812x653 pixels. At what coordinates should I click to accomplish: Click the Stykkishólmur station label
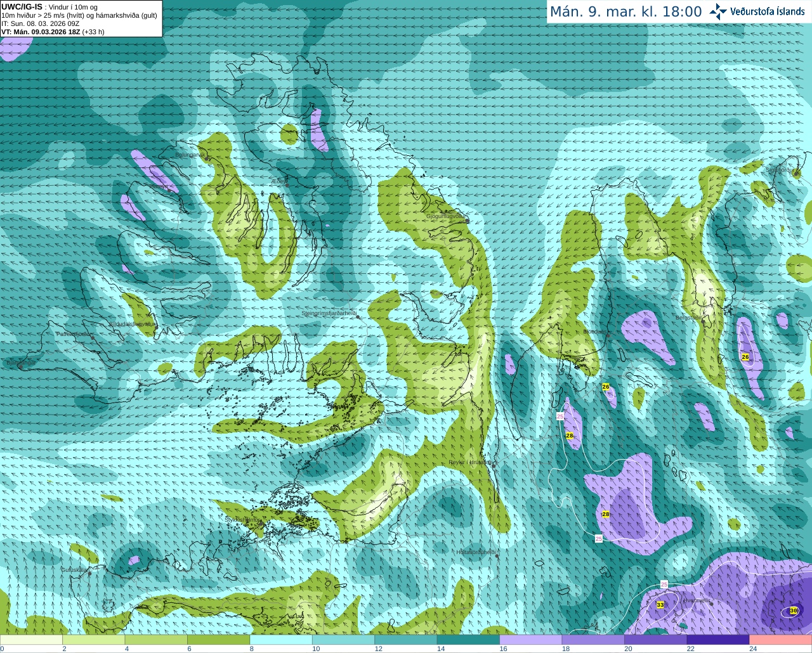point(242,519)
